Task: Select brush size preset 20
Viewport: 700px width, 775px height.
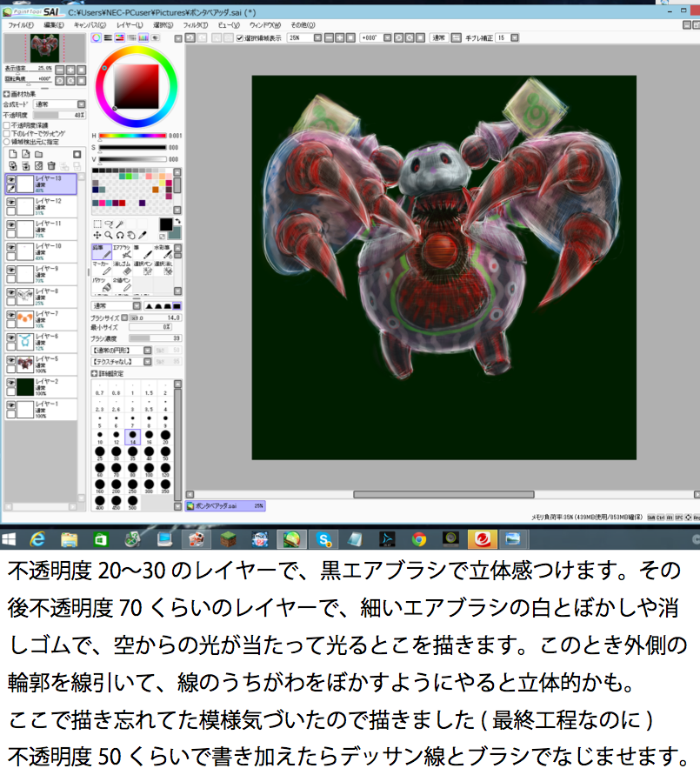Action: 165,437
